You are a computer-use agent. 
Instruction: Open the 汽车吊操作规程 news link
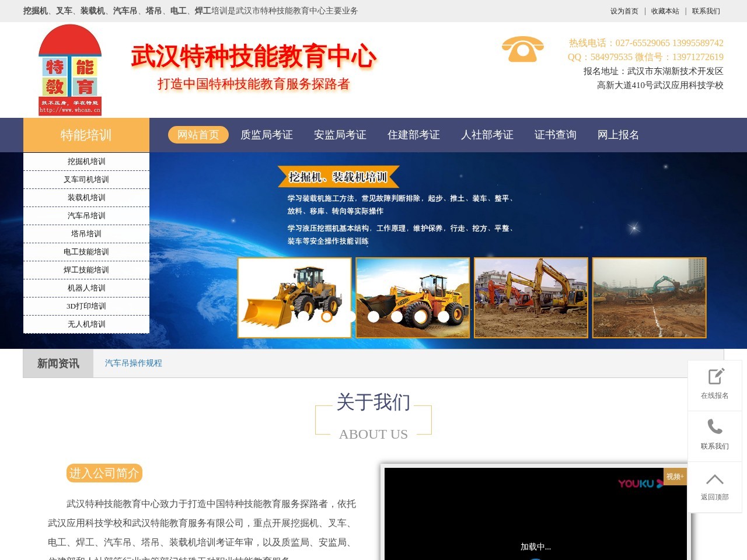[x=134, y=363]
